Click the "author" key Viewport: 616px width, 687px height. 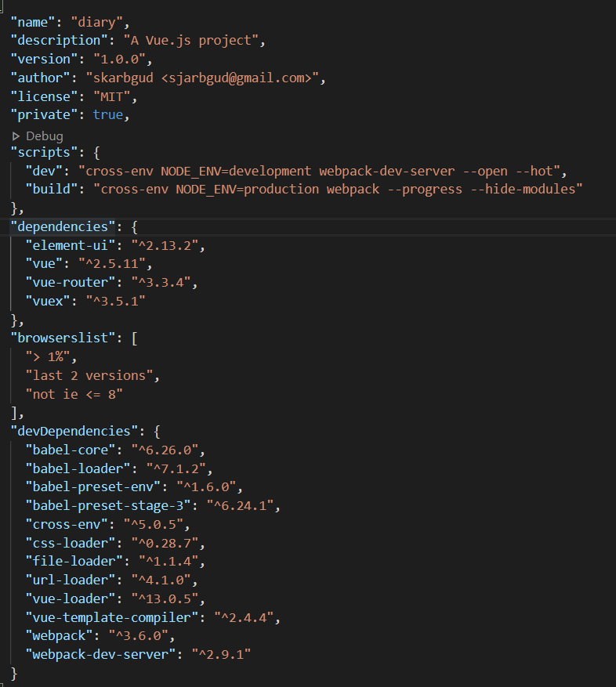(40, 78)
